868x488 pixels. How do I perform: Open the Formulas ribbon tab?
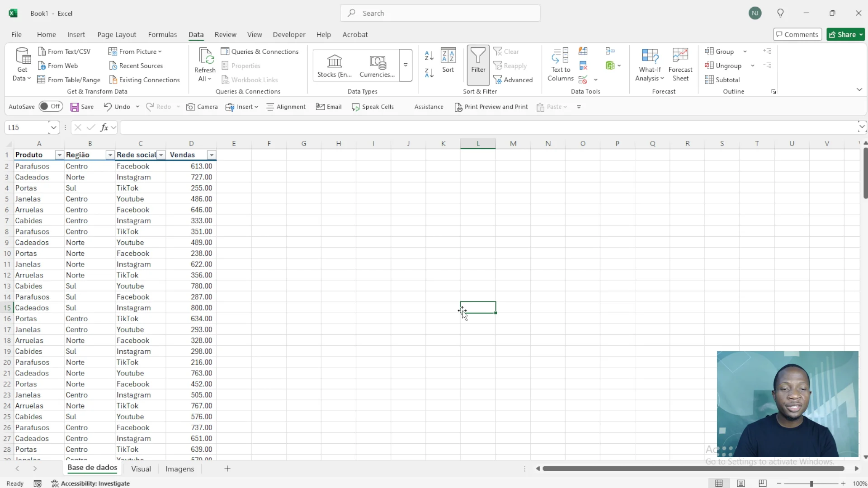click(162, 34)
